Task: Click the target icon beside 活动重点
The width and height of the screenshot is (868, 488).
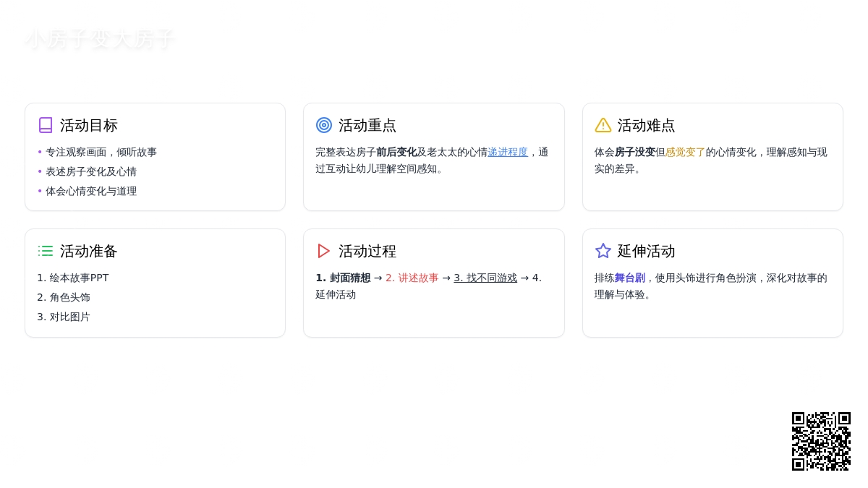Action: [324, 125]
